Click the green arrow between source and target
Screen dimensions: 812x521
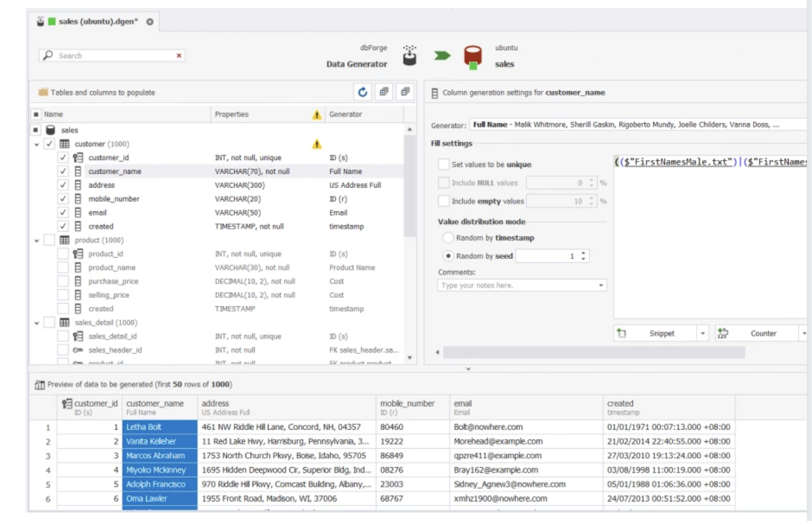(x=442, y=56)
